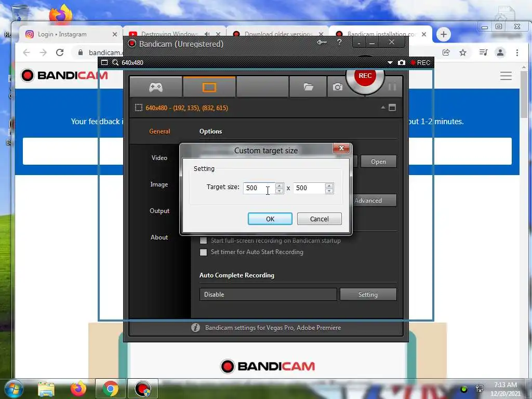Image resolution: width=532 pixels, height=399 pixels.
Task: Click the Disable auto complete field
Action: [x=268, y=295]
